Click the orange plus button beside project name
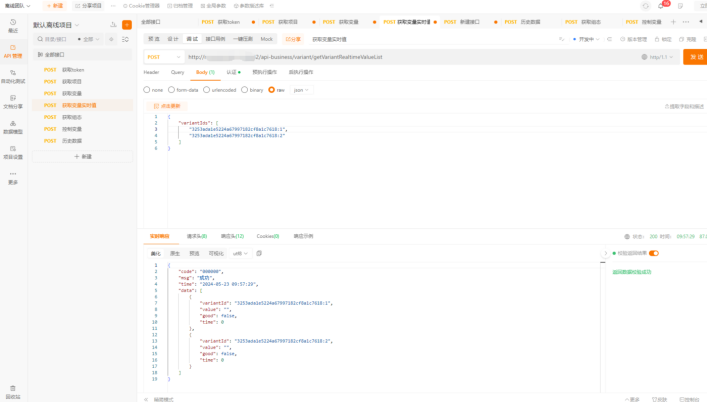The width and height of the screenshot is (707, 403). (x=127, y=25)
